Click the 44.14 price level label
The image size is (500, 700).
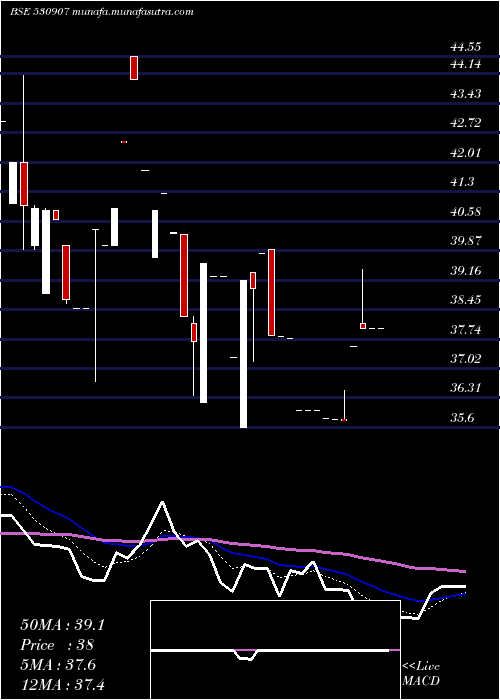[x=466, y=64]
